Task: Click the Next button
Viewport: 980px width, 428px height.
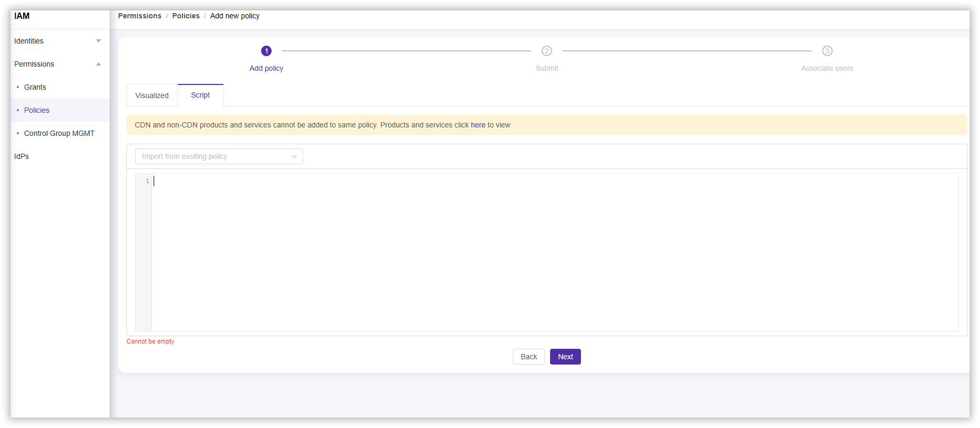Action: [x=565, y=357]
